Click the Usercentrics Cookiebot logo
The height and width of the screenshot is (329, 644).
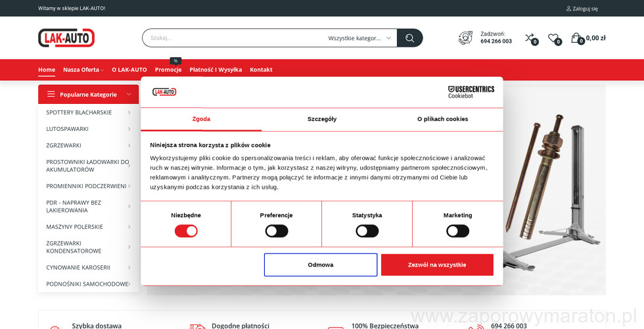[x=471, y=92]
